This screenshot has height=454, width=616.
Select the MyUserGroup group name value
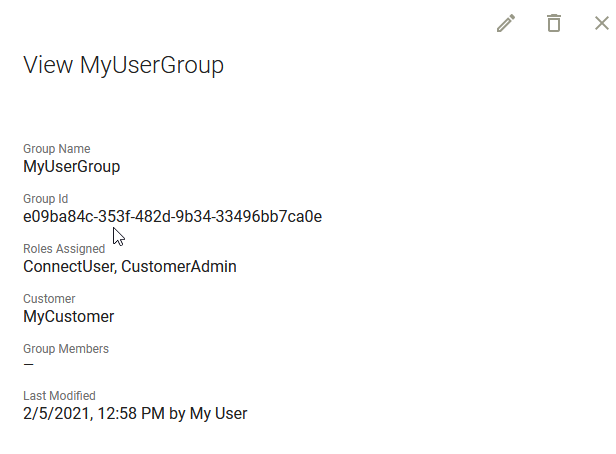click(x=72, y=167)
